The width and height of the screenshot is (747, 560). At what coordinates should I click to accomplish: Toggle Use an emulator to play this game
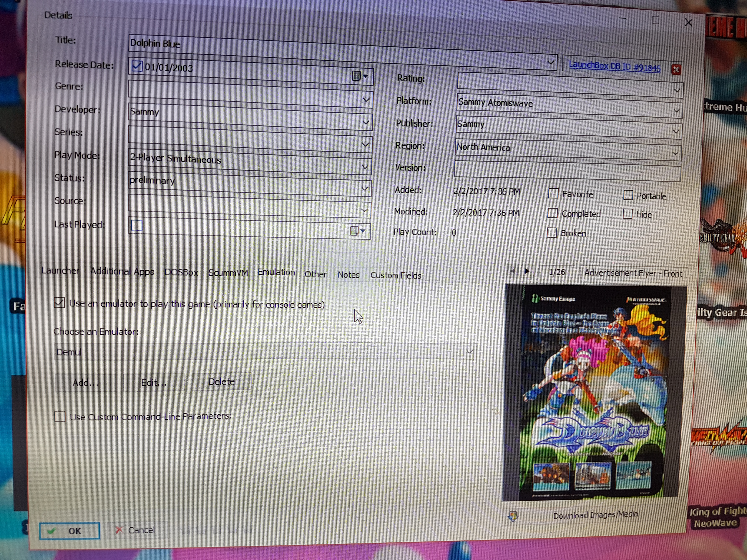(59, 302)
